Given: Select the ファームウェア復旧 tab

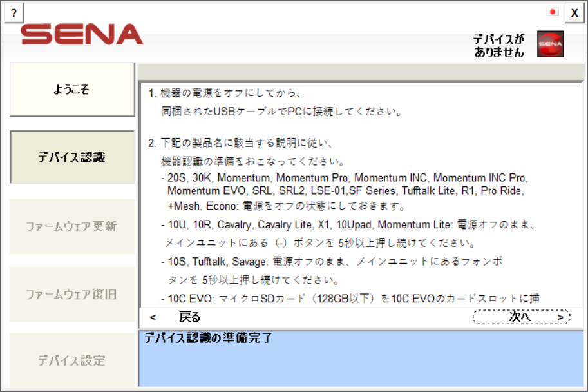Looking at the screenshot, I should click(72, 294).
